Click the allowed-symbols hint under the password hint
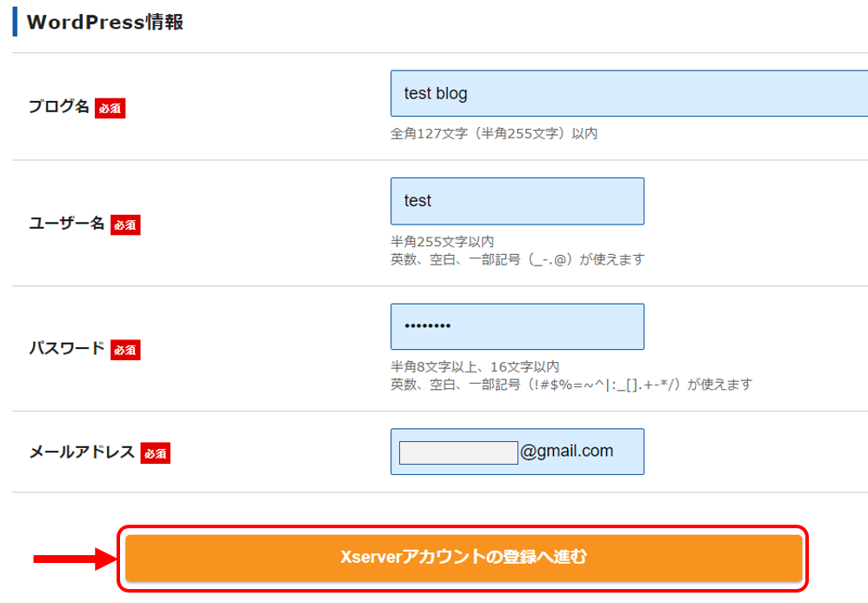The width and height of the screenshot is (868, 603). [571, 384]
